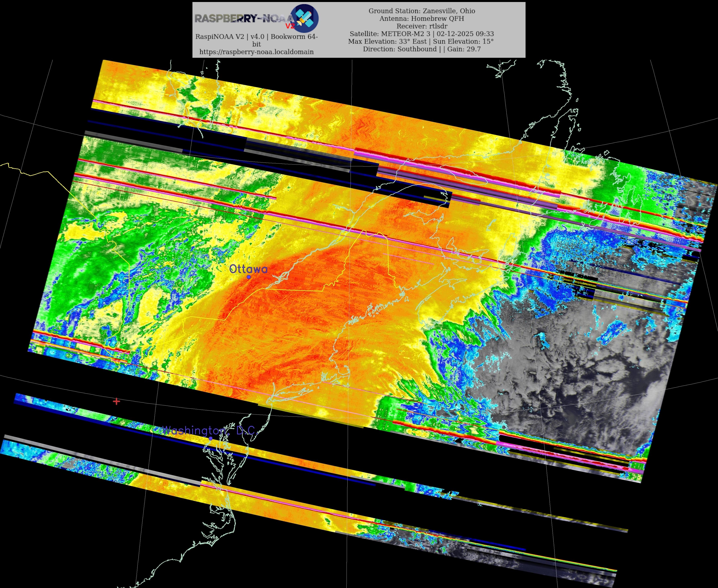
Task: Click the RaspiNOAA V2 v4.0 Bookworm version text
Action: pyautogui.click(x=256, y=37)
